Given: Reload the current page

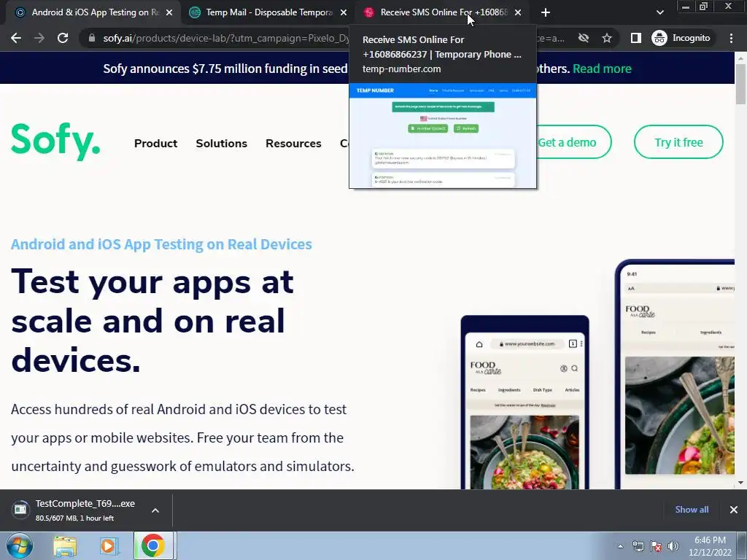Looking at the screenshot, I should [x=63, y=38].
